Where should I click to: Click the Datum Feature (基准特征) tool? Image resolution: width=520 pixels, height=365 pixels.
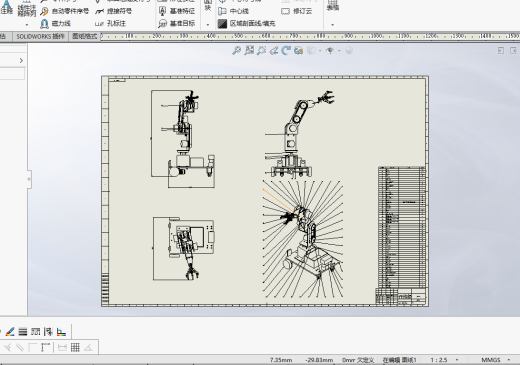pyautogui.click(x=177, y=11)
